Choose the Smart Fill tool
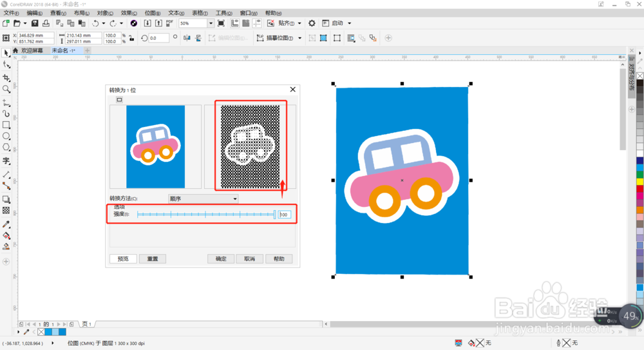The image size is (644, 350). [6, 246]
